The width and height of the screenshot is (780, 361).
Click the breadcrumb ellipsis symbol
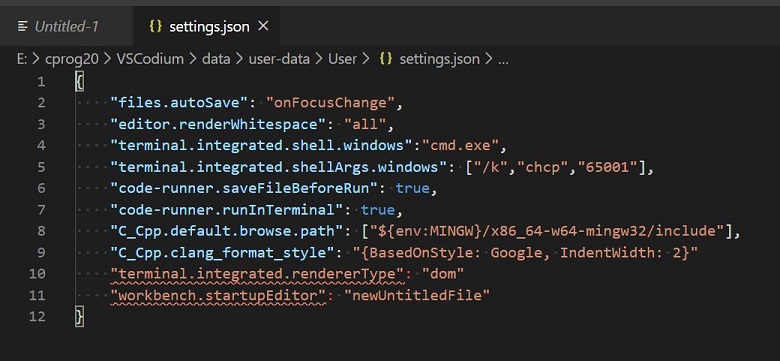(503, 61)
